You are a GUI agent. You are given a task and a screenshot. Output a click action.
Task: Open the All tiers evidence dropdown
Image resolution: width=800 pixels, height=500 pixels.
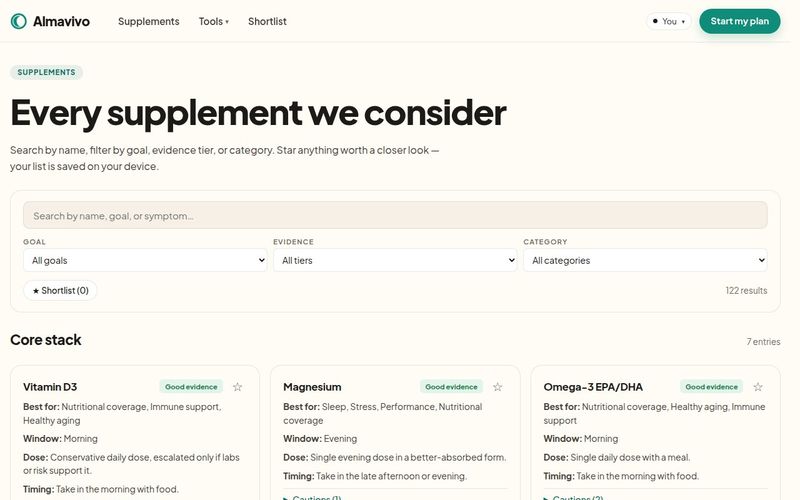(395, 260)
